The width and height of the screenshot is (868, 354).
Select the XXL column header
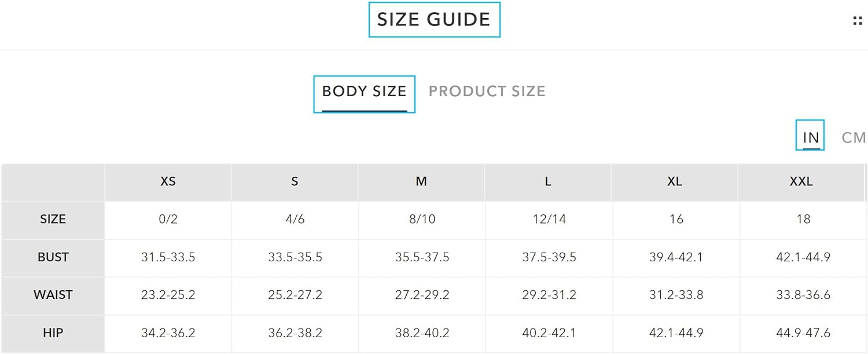(801, 182)
